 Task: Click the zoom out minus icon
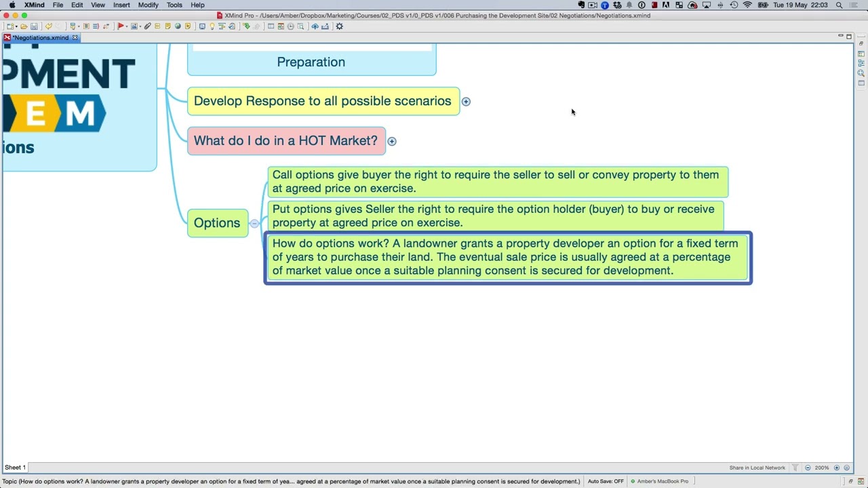coord(808,468)
